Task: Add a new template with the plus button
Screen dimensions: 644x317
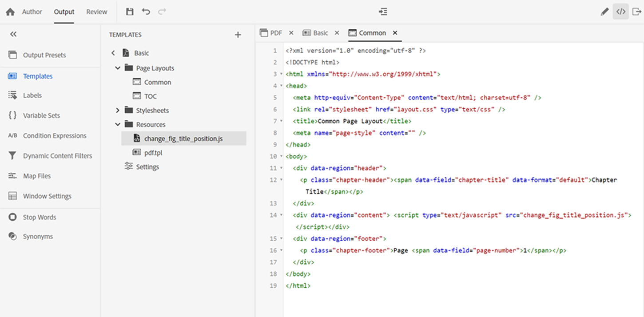Action: (x=238, y=34)
